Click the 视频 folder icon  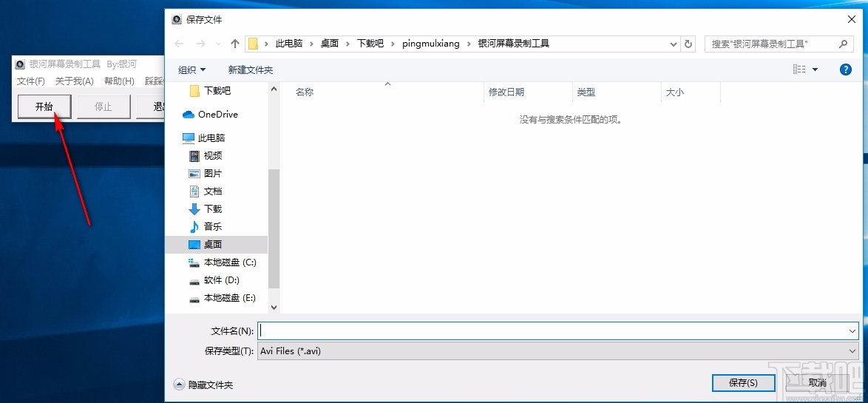194,155
